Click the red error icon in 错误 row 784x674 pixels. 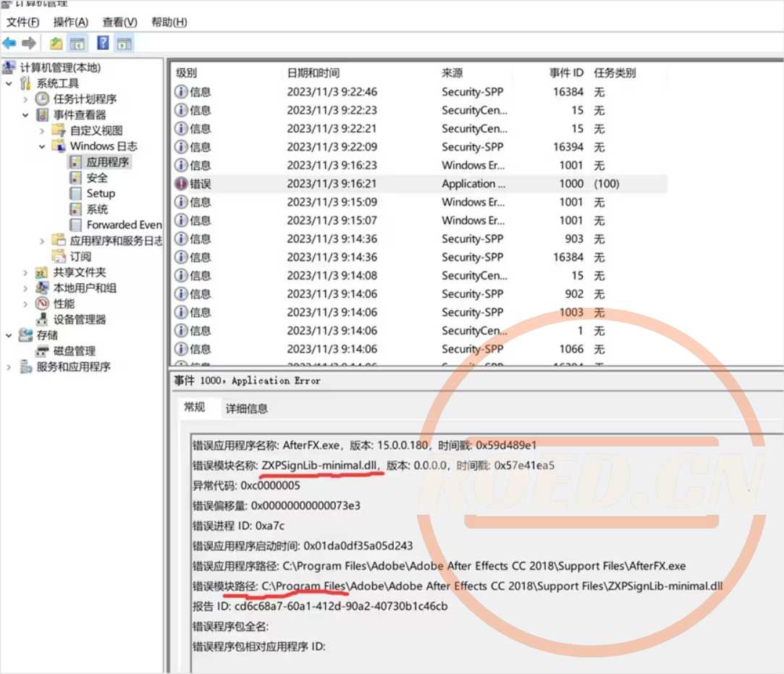[181, 184]
